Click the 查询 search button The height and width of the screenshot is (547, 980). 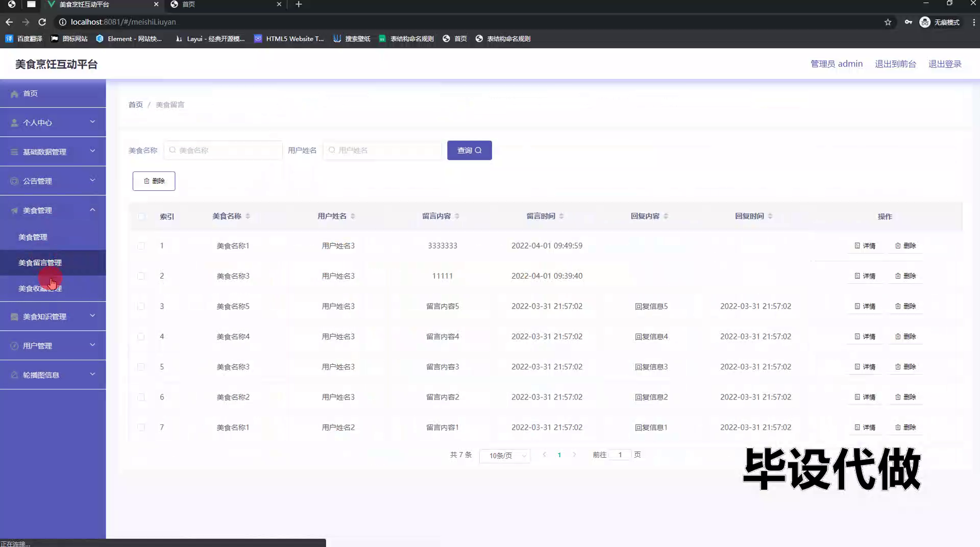(x=470, y=150)
